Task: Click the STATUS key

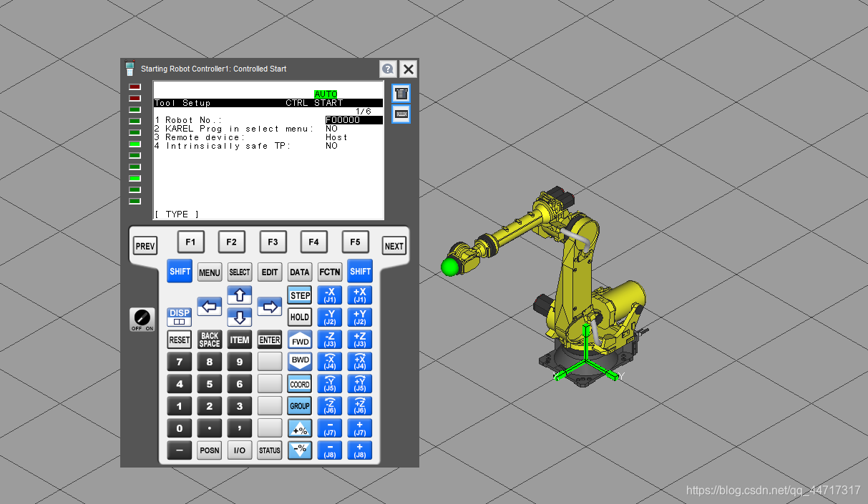Action: [270, 450]
